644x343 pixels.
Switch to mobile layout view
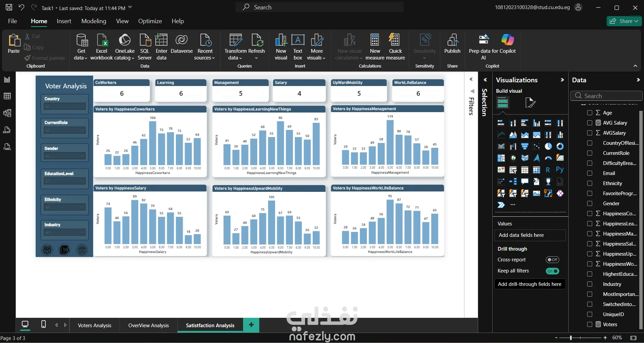[43, 324]
